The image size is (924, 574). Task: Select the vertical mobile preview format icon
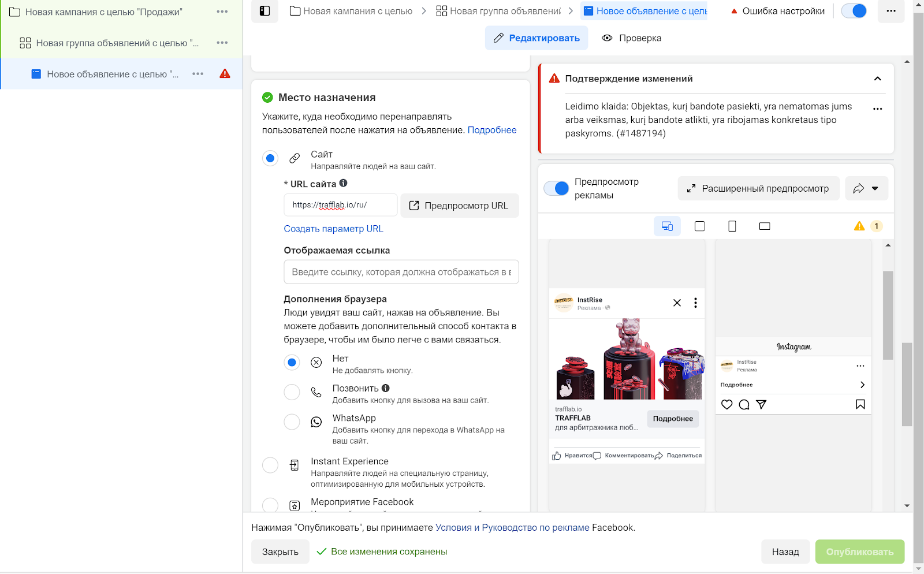(732, 226)
